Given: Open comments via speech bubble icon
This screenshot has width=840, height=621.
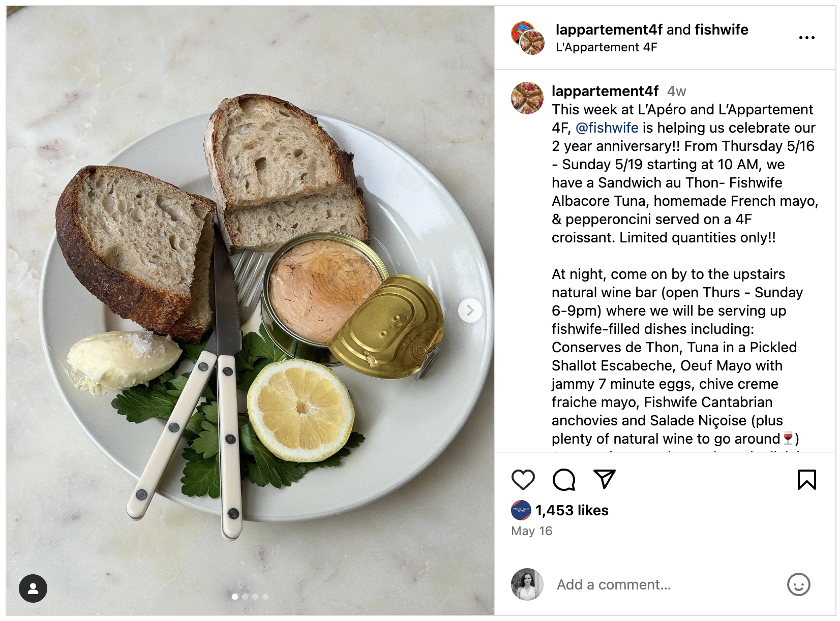Looking at the screenshot, I should (x=564, y=480).
